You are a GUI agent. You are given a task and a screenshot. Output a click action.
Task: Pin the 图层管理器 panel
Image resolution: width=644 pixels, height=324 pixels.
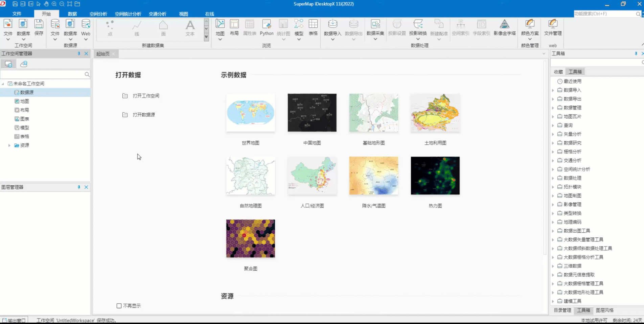(79, 187)
